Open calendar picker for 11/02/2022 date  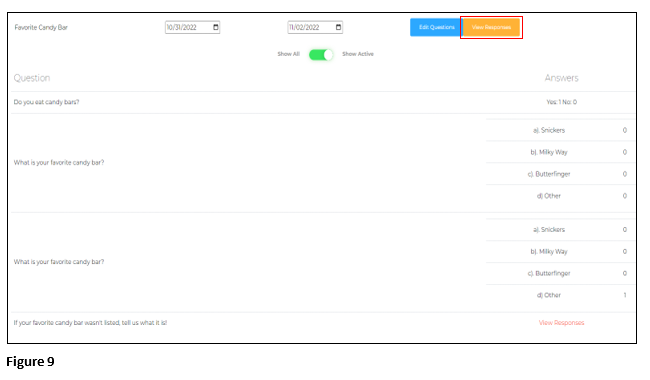338,27
